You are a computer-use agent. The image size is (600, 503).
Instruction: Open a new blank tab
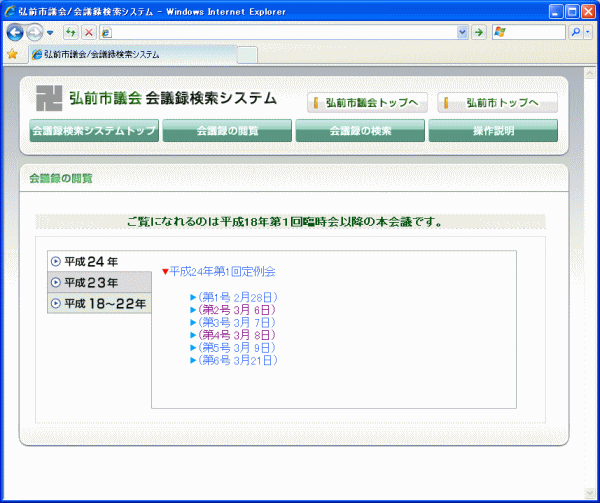tap(247, 55)
